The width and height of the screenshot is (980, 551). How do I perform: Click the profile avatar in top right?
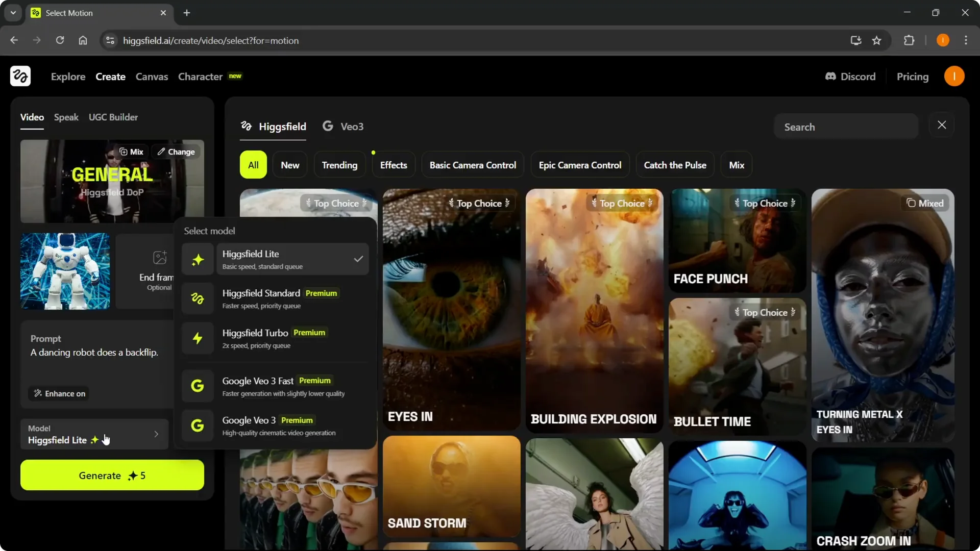click(954, 76)
